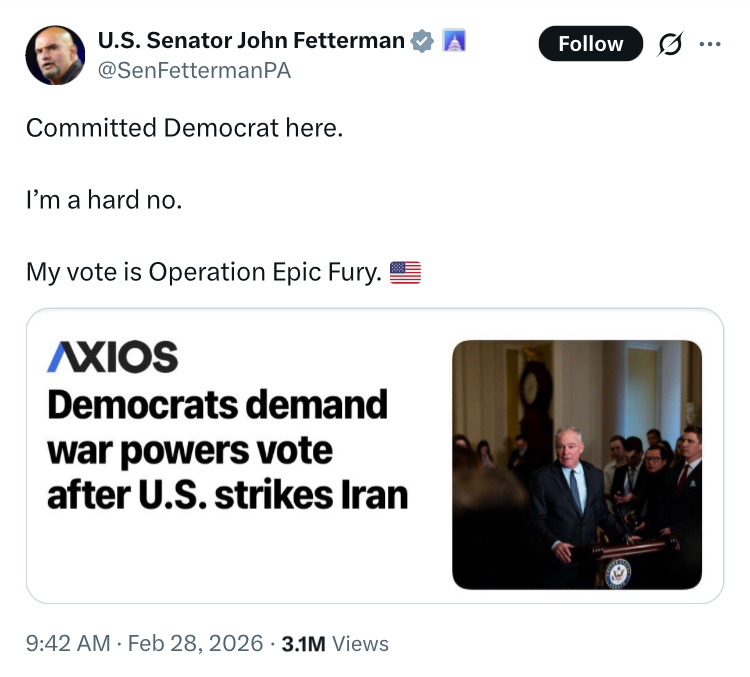
Task: Open the U.S. Senator John Fetterman display name
Action: click(251, 41)
